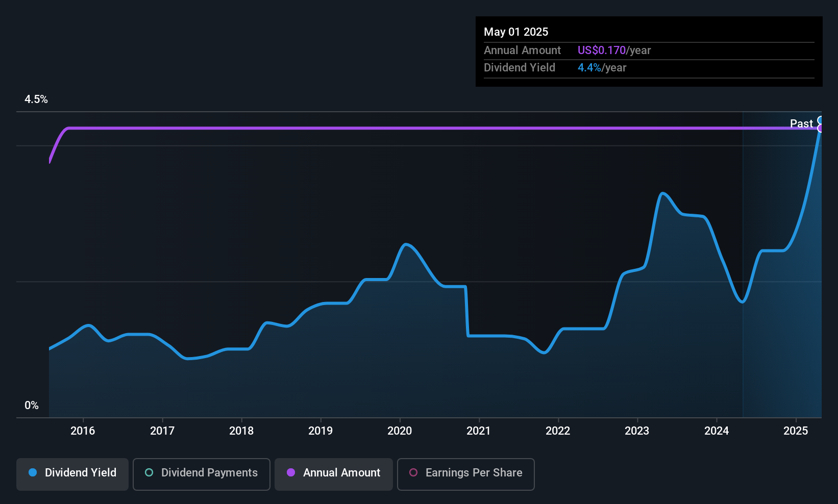This screenshot has width=838, height=504.
Task: Click the 2020 x-axis label
Action: (x=400, y=431)
